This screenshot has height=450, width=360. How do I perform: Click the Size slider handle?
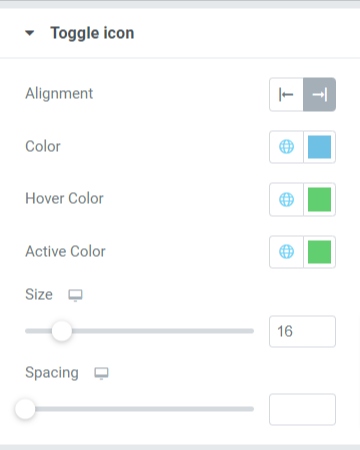point(62,331)
